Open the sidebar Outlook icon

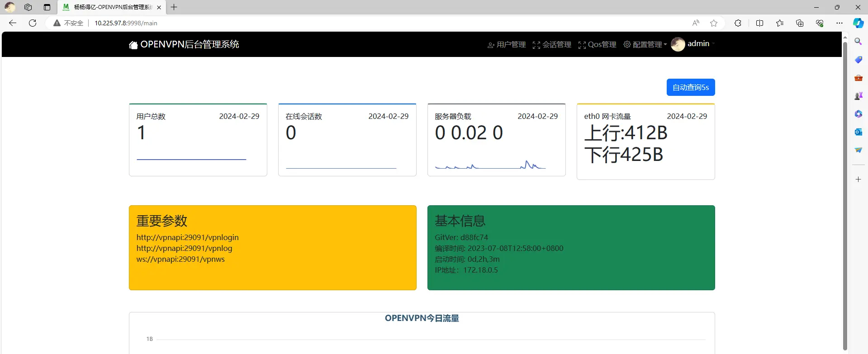[x=858, y=132]
